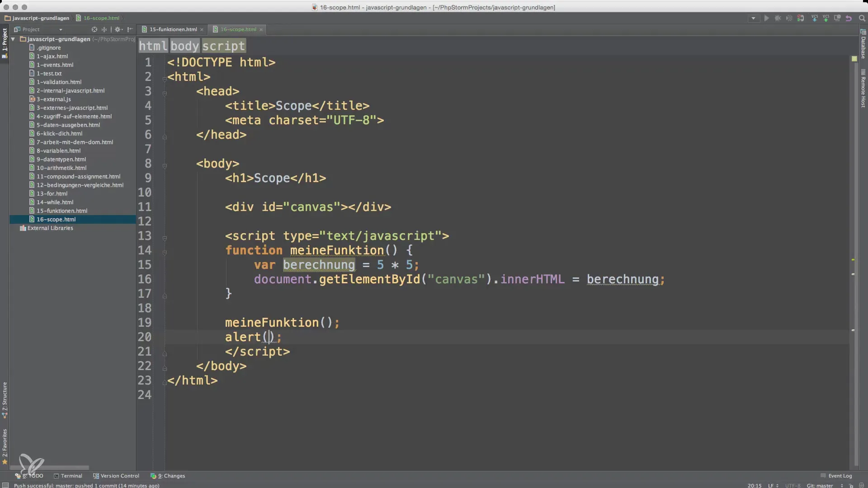
Task: Collapse javascript-grundlagen project root
Action: click(13, 39)
